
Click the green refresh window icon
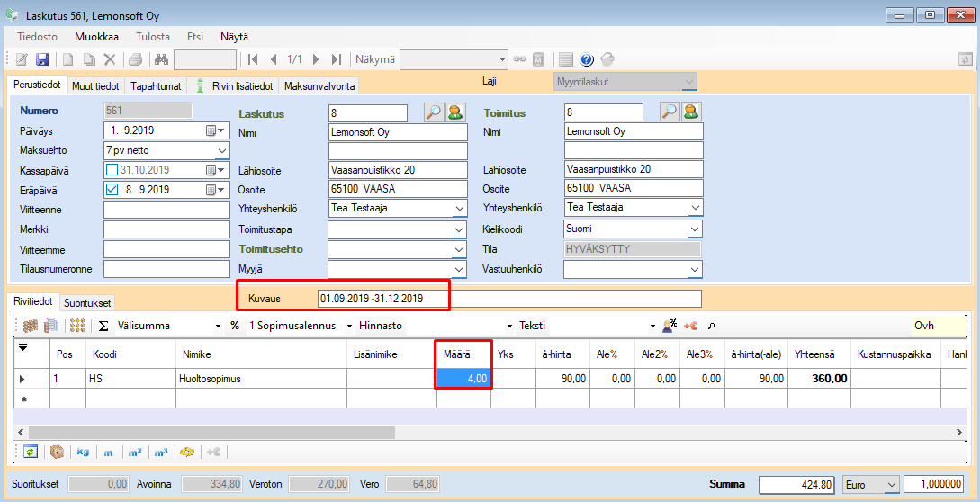point(31,452)
